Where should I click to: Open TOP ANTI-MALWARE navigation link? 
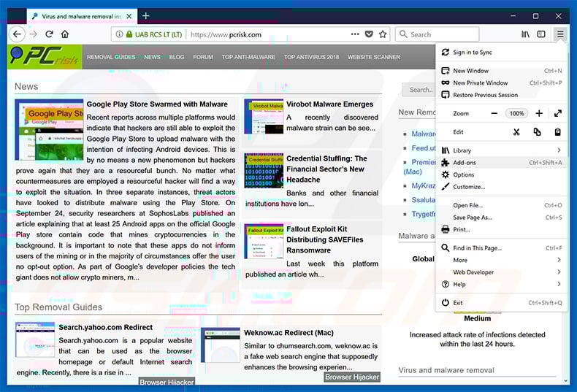point(248,57)
